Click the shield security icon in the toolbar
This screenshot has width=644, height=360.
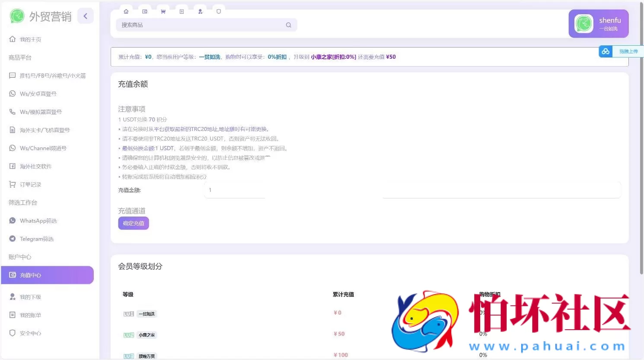[x=219, y=11]
